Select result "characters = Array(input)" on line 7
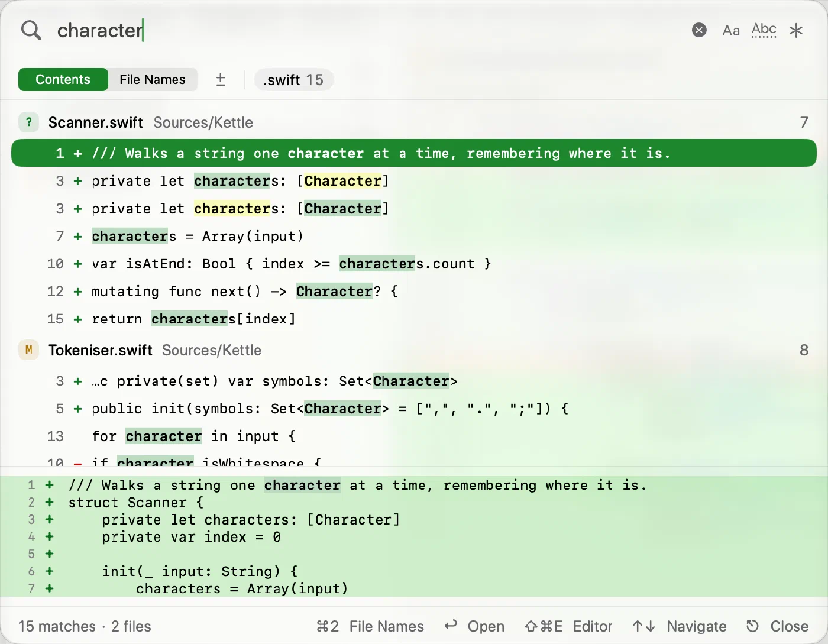This screenshot has height=644, width=828. (414, 236)
